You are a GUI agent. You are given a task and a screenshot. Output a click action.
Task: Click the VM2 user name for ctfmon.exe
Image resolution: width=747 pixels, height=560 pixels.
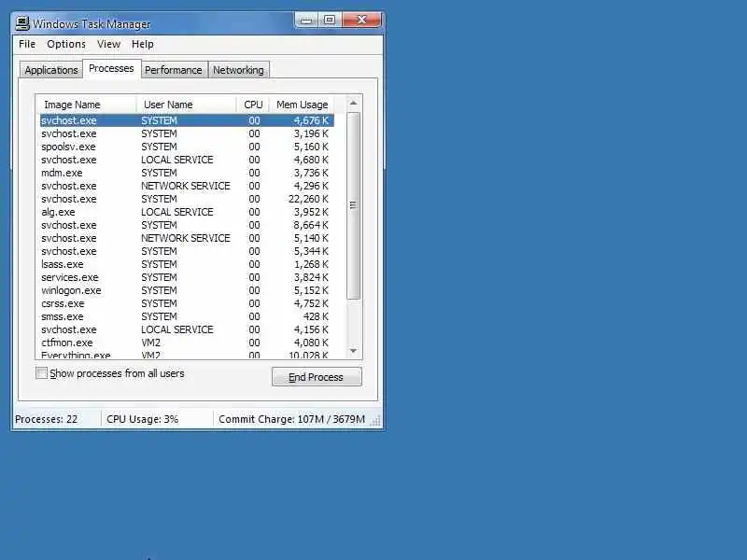[150, 343]
